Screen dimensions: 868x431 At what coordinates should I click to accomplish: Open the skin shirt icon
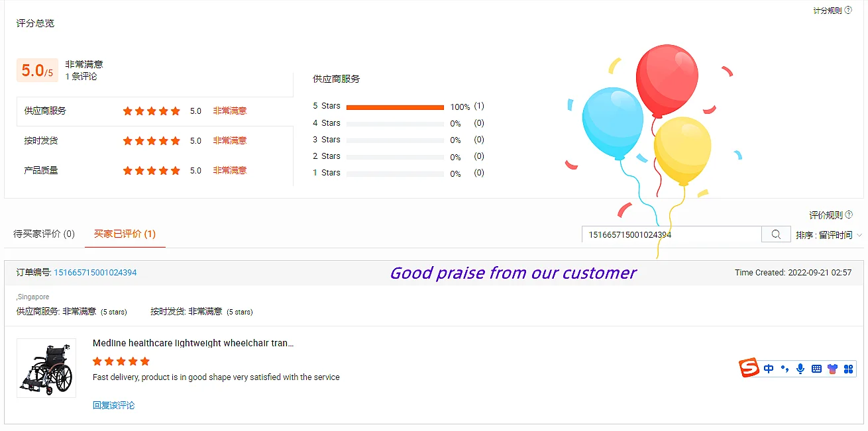click(832, 369)
